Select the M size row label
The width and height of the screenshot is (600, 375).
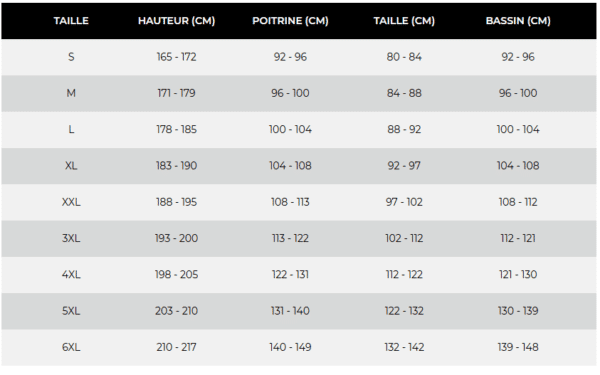[71, 93]
